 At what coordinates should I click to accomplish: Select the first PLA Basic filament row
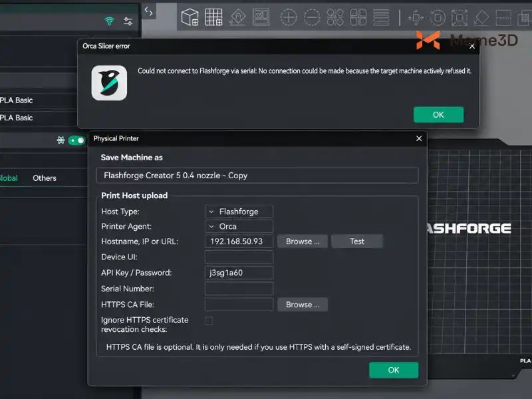point(39,100)
